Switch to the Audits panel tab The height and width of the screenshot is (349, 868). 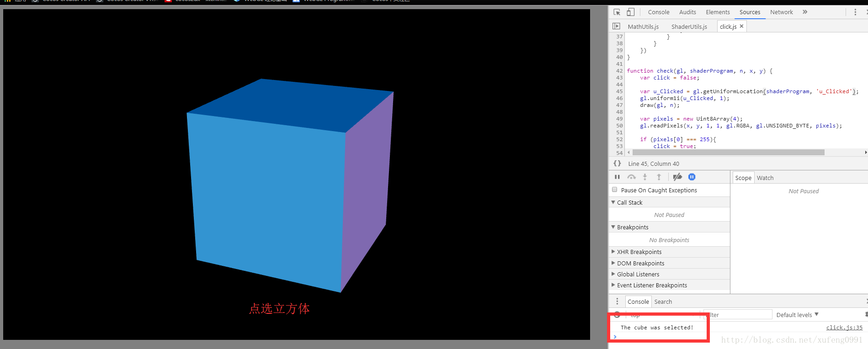coord(687,12)
